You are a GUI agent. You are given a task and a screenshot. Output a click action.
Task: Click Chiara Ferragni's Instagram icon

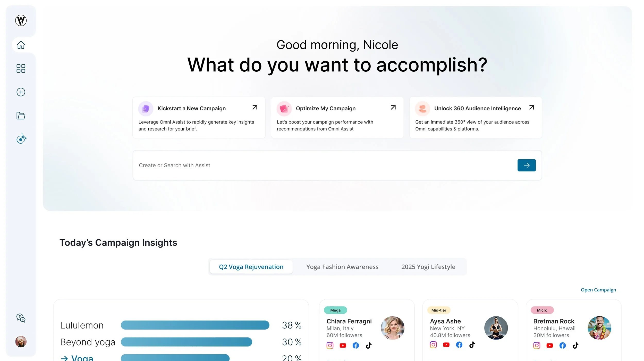330,345
